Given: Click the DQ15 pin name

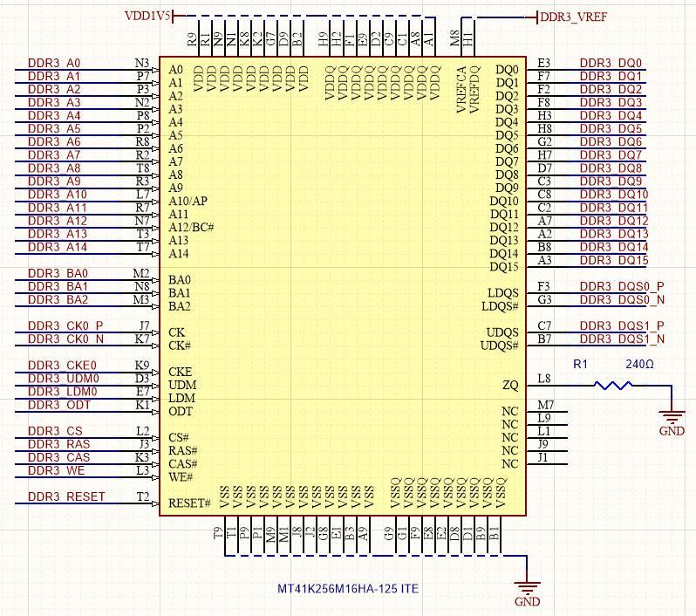Looking at the screenshot, I should pos(504,267).
